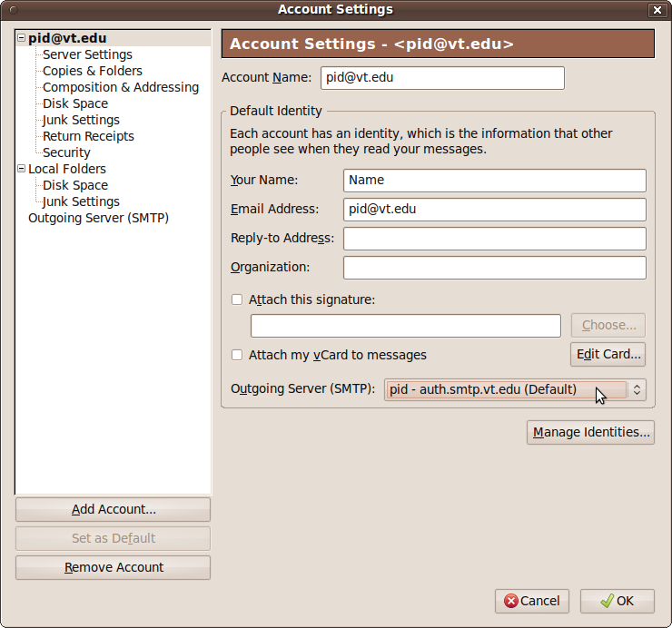Open Outgoing Server (SMTP) in sidebar
This screenshot has width=672, height=628.
98,218
